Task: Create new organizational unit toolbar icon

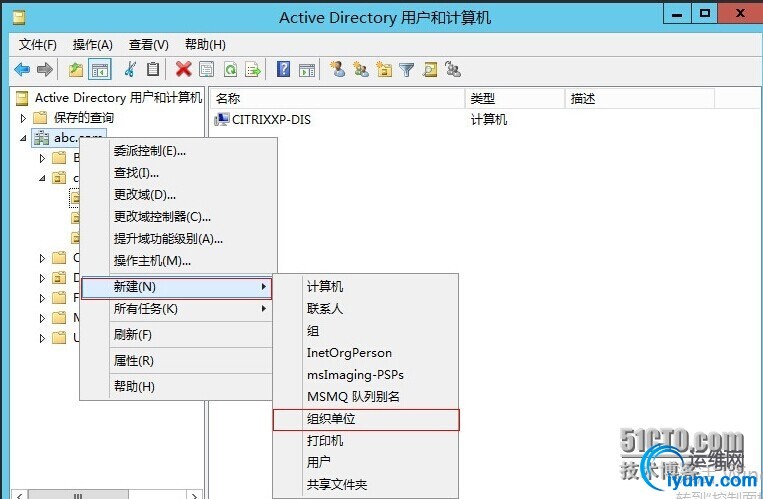Action: 384,70
